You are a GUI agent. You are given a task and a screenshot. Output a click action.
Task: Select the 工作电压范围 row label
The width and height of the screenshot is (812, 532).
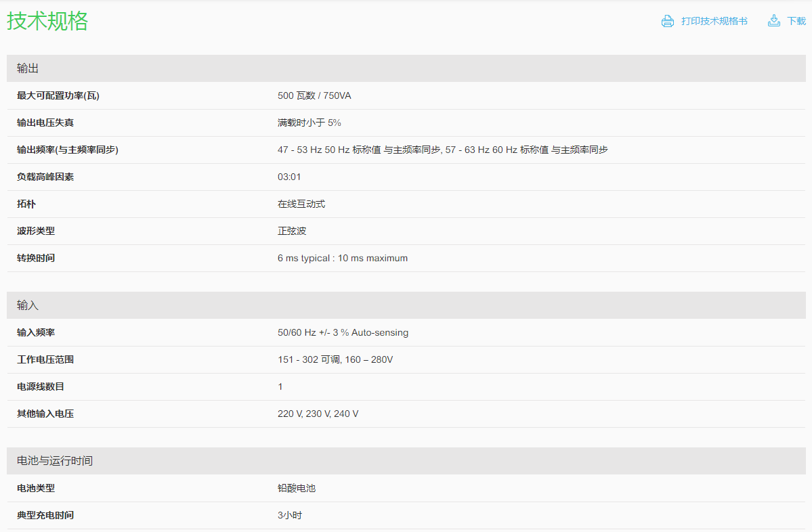tap(45, 359)
